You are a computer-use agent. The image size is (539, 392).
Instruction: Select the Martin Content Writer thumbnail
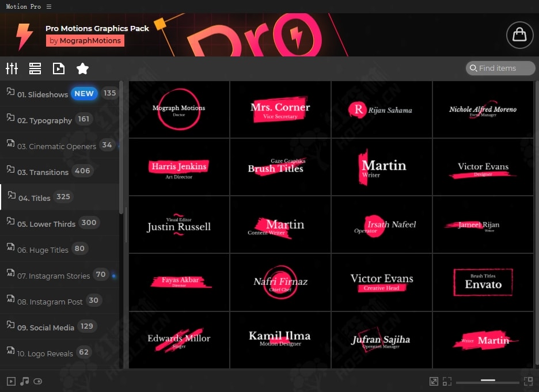click(280, 224)
